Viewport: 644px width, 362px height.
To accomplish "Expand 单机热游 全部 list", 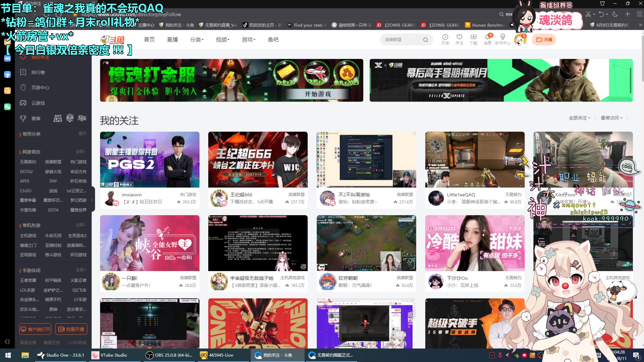I will [81, 225].
